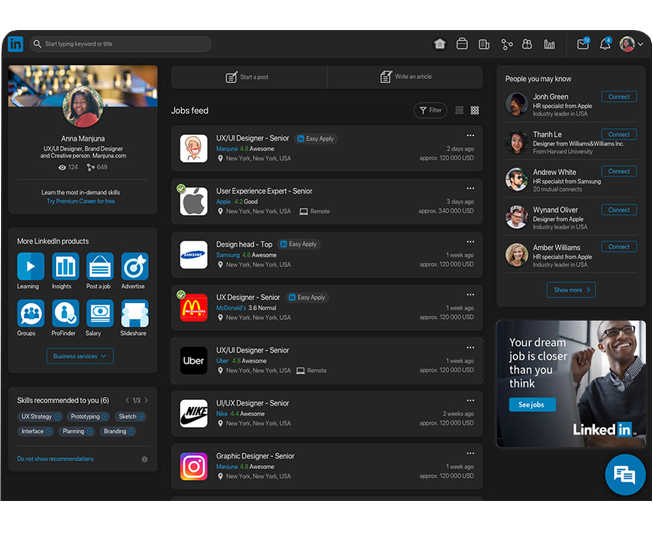Switch jobs feed to list view
This screenshot has height=533, width=653.
pos(459,110)
